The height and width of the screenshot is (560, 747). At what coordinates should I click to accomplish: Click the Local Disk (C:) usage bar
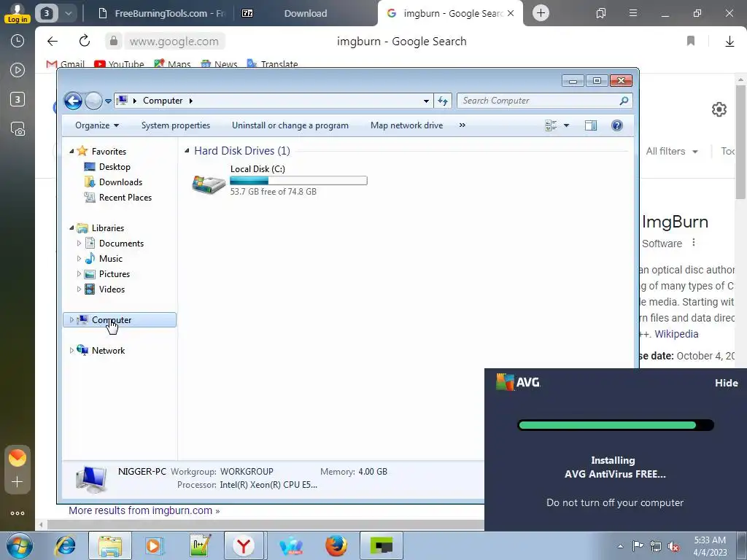tap(298, 181)
